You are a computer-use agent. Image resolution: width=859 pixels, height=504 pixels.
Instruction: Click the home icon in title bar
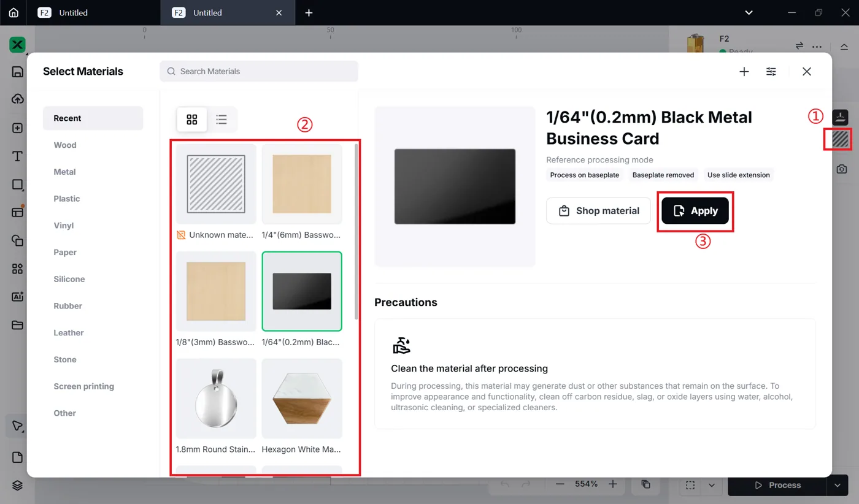pos(13,12)
